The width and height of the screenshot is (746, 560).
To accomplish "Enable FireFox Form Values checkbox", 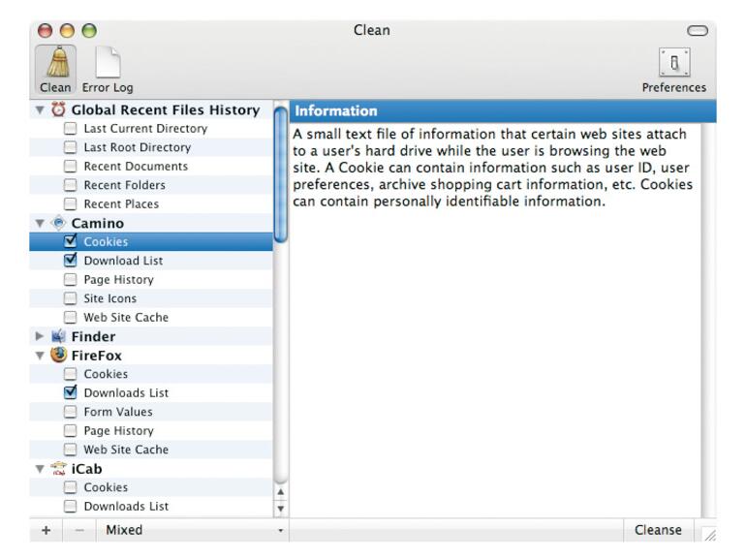I will click(x=70, y=412).
